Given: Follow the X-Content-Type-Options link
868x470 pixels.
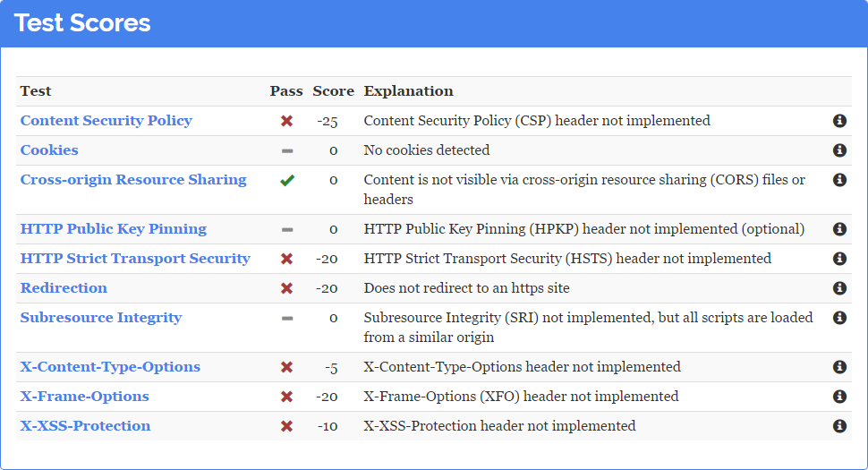Looking at the screenshot, I should tap(110, 367).
